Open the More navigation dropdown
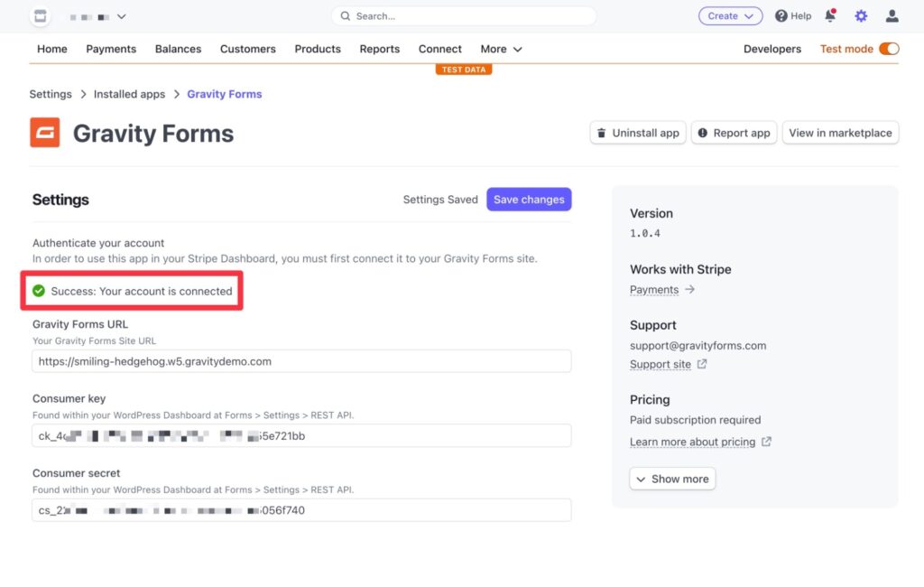The height and width of the screenshot is (587, 924). [500, 49]
